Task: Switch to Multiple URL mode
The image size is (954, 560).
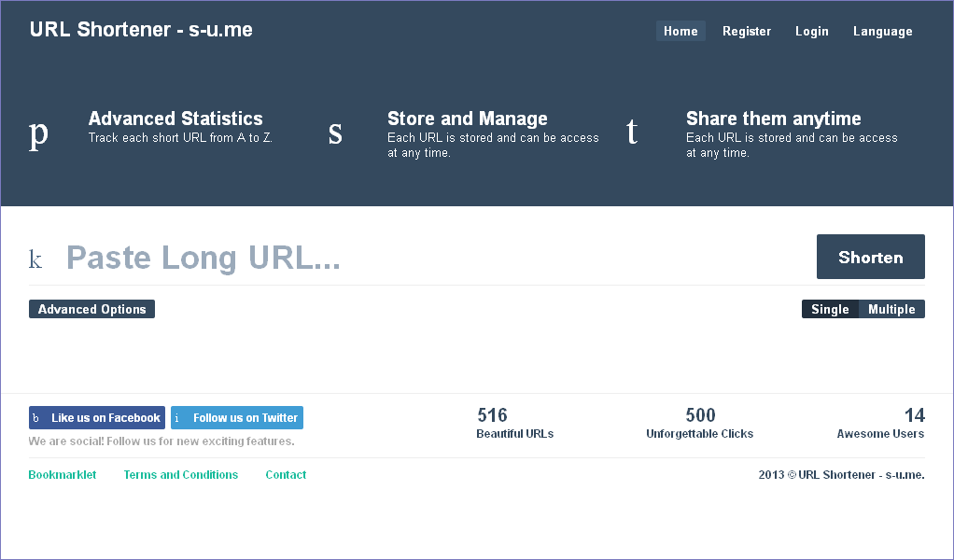Action: point(891,309)
